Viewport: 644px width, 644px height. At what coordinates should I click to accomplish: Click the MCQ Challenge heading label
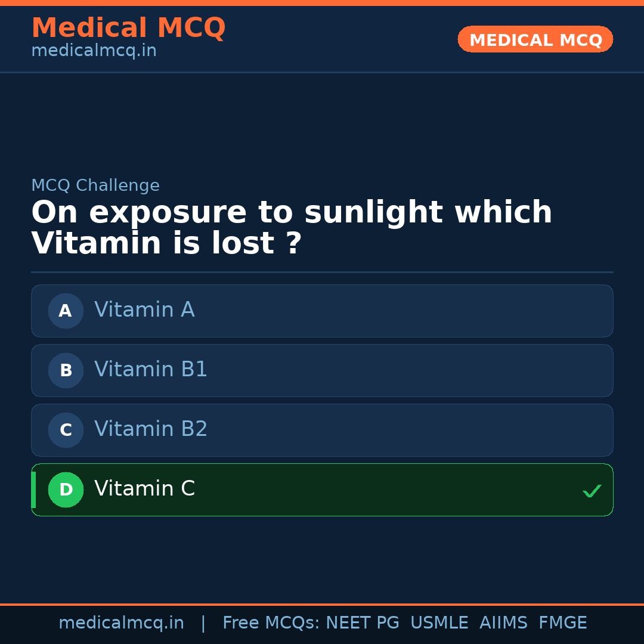[x=95, y=185]
